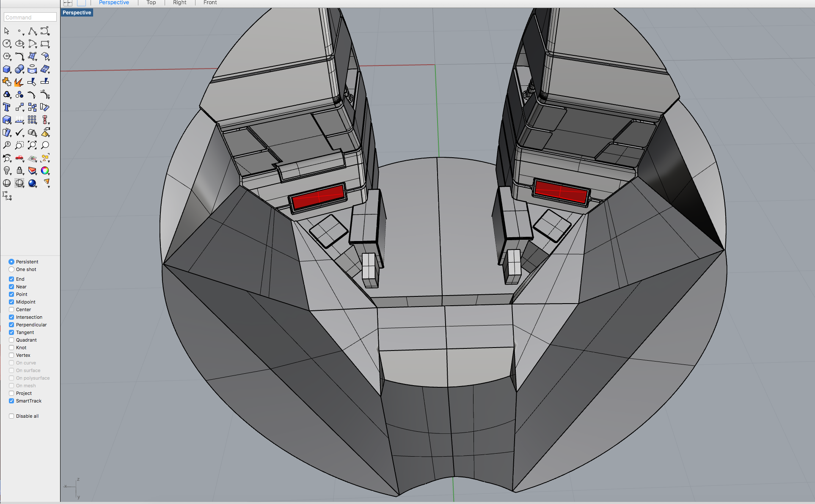This screenshot has width=815, height=504.
Task: Choose the blue Text object tool
Action: tap(7, 107)
